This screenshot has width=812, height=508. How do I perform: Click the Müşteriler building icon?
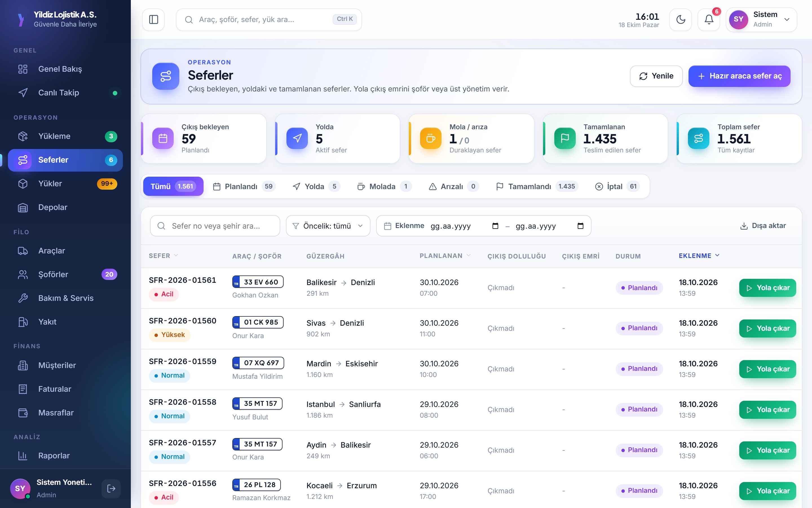pyautogui.click(x=23, y=365)
